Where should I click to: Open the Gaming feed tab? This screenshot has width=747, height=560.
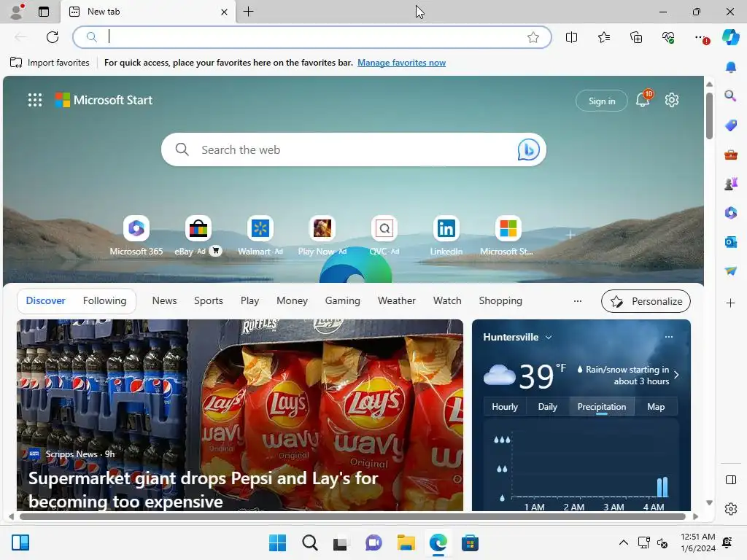point(343,301)
